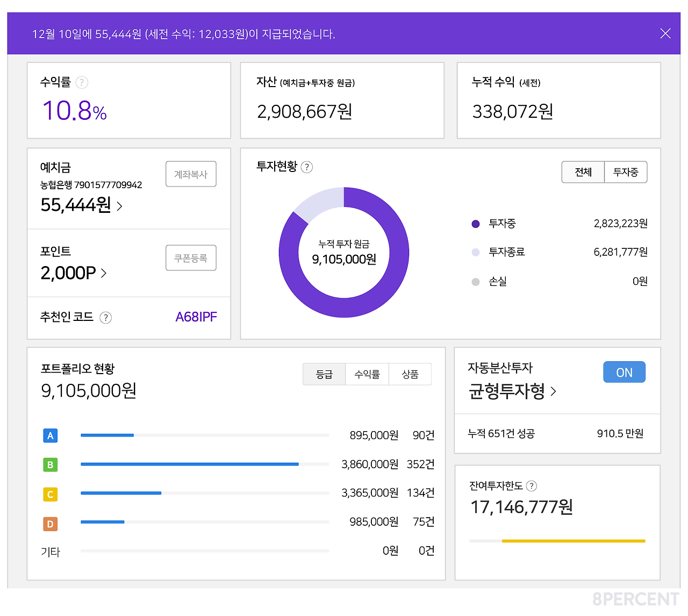The width and height of the screenshot is (688, 616).
Task: Select the grade B badge icon
Action: [x=50, y=464]
